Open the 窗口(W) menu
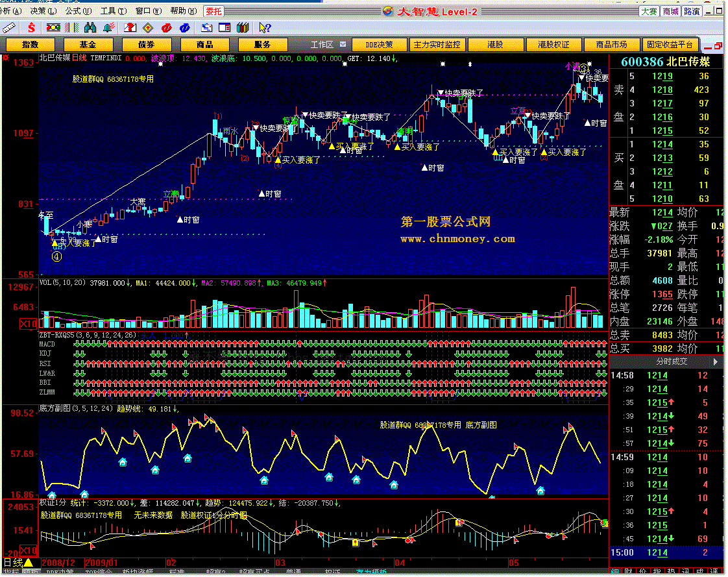The width and height of the screenshot is (728, 577). click(149, 10)
